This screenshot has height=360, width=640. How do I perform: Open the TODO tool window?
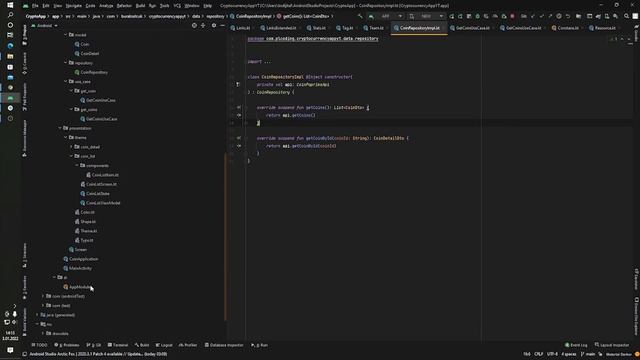(x=39, y=345)
